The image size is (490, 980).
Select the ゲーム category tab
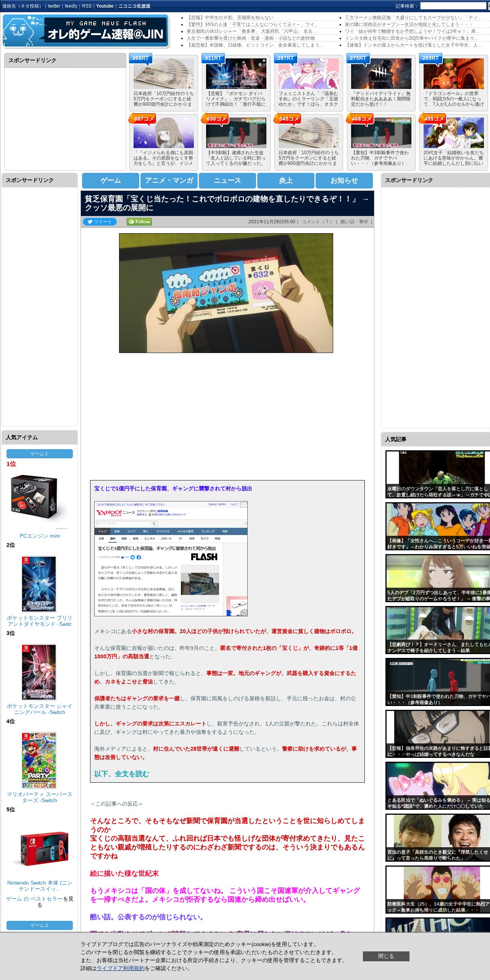[111, 181]
